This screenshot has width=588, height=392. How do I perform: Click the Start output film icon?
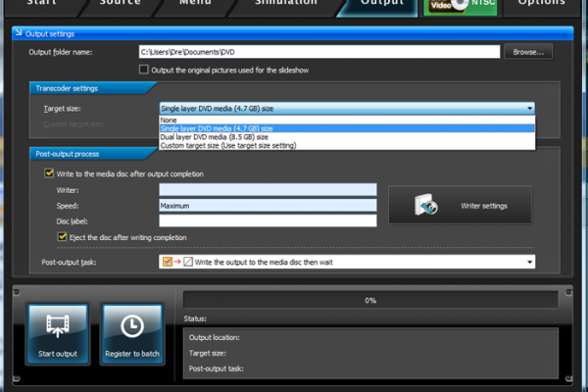point(58,325)
